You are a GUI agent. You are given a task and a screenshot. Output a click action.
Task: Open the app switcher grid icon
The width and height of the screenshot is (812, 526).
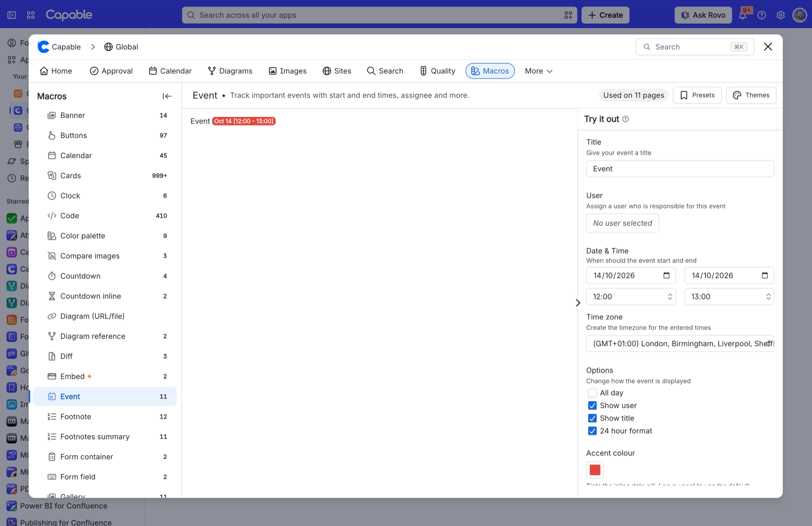click(x=31, y=15)
